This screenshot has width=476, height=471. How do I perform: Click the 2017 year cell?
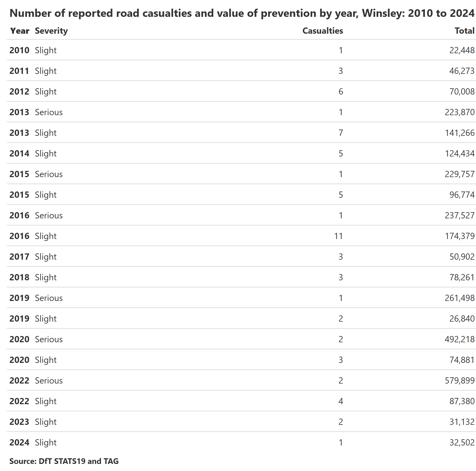19,257
